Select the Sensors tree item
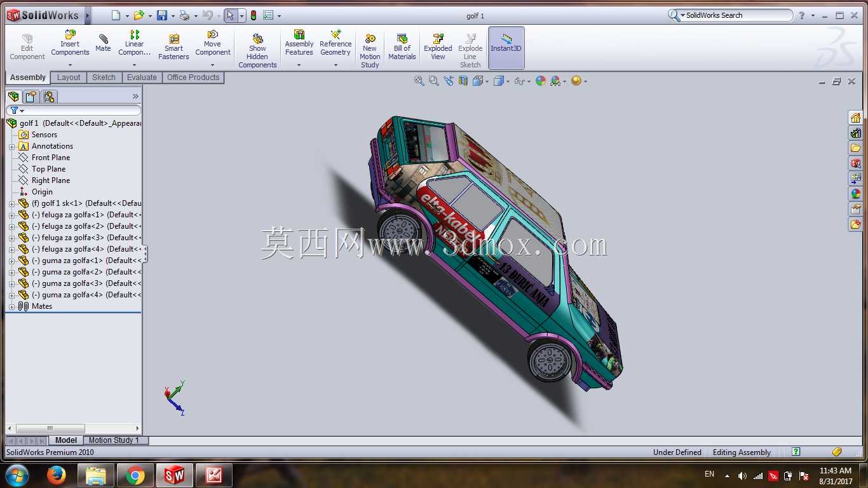This screenshot has width=868, height=488. click(x=44, y=135)
